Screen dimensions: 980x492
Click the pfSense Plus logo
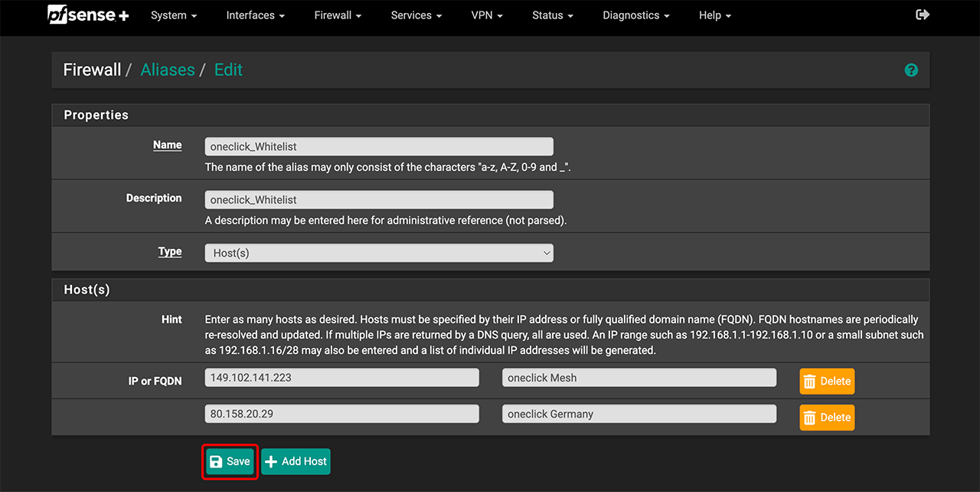click(x=88, y=15)
